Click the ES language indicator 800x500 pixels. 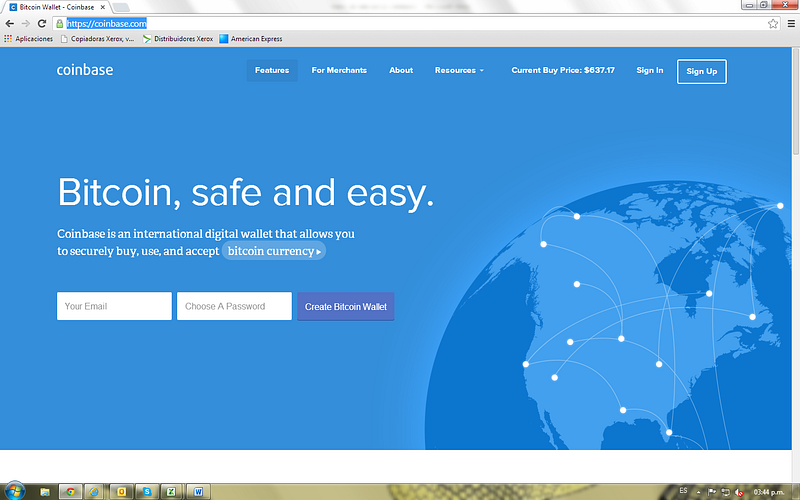683,491
